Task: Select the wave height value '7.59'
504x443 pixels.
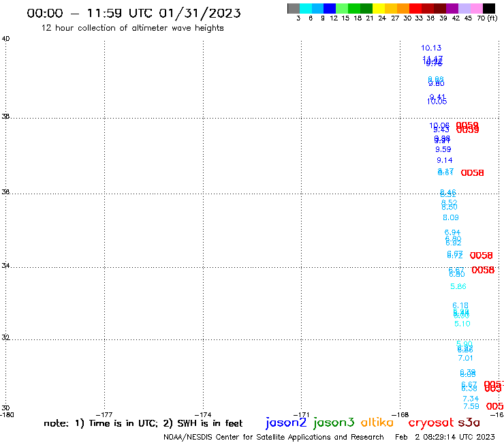Action: tap(471, 406)
